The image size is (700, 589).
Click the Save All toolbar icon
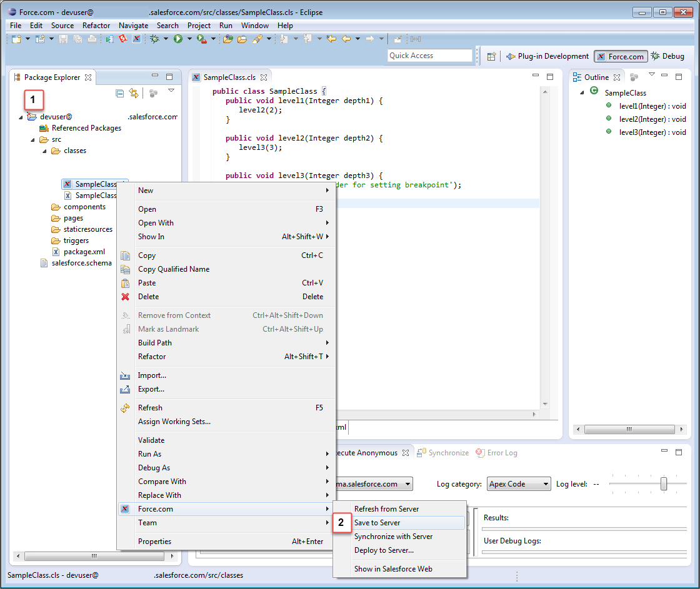pyautogui.click(x=77, y=39)
